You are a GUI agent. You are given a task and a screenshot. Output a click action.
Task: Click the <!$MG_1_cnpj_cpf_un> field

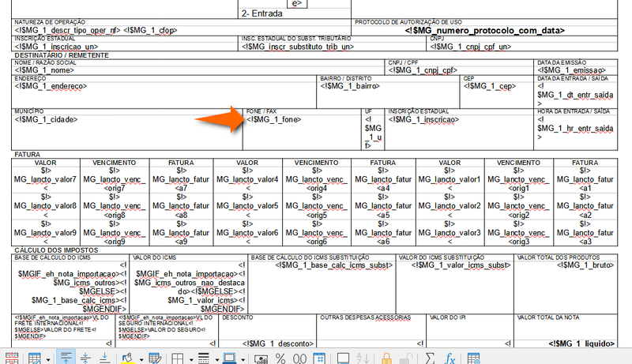click(x=470, y=47)
